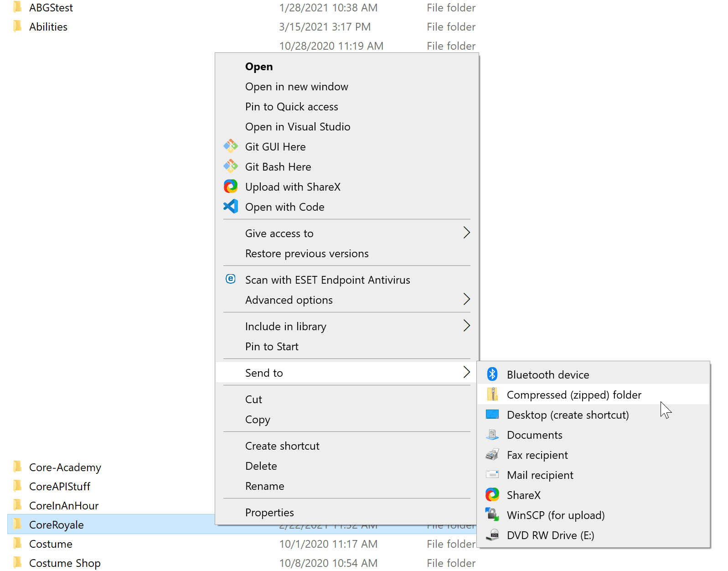This screenshot has height=571, width=728.
Task: Click the ESET Endpoint Antivirus icon
Action: click(231, 279)
